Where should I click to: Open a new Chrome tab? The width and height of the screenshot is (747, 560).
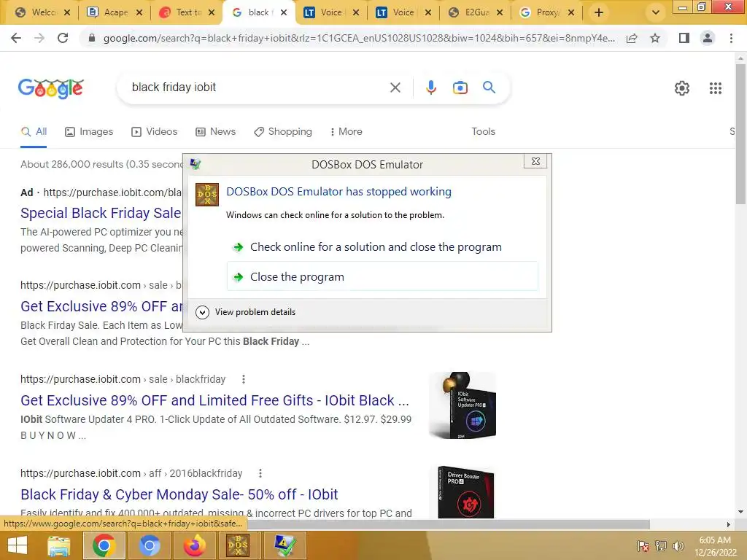[599, 13]
